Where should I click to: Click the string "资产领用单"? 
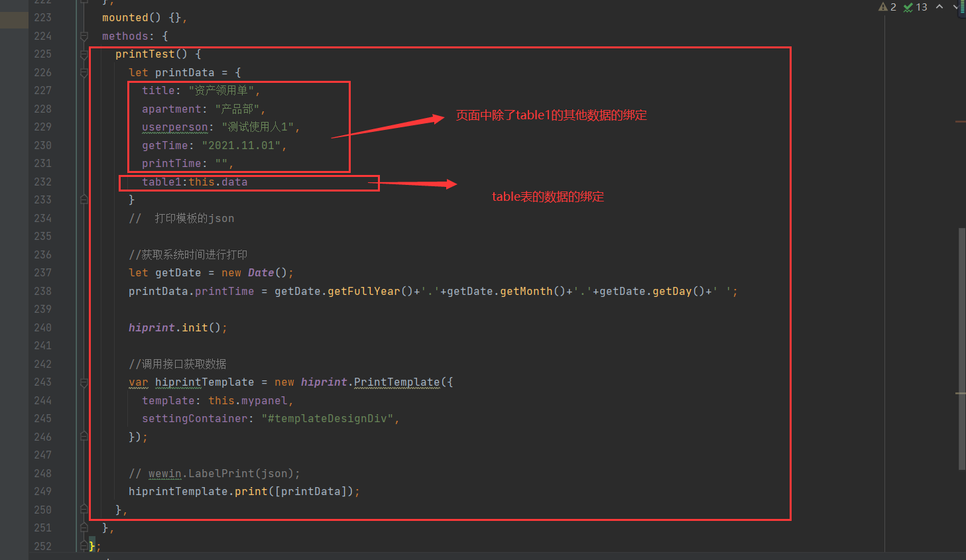221,91
